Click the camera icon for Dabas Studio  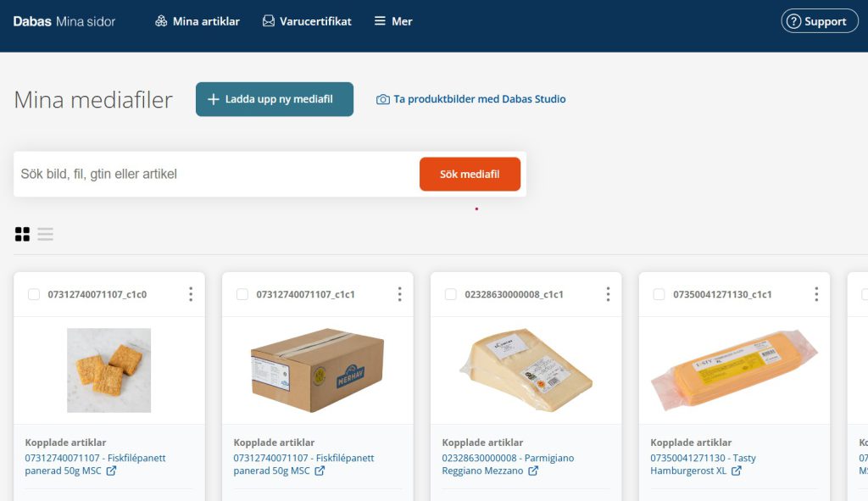[382, 99]
